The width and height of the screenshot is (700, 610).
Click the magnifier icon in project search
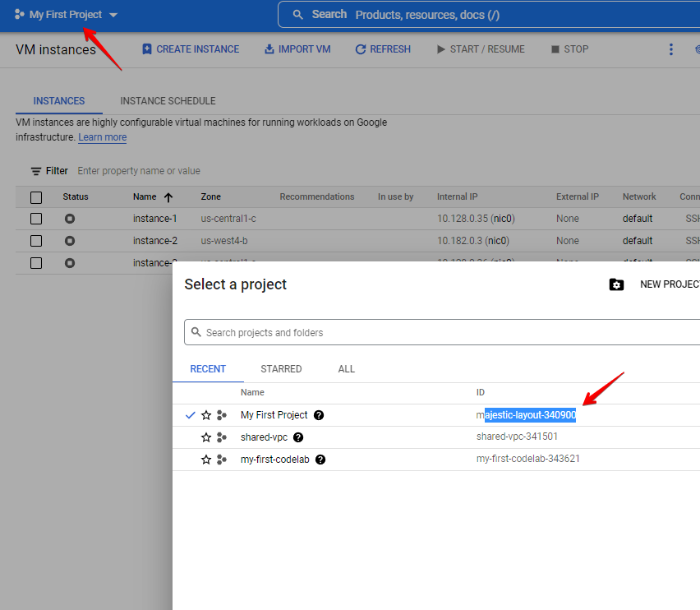tap(196, 332)
